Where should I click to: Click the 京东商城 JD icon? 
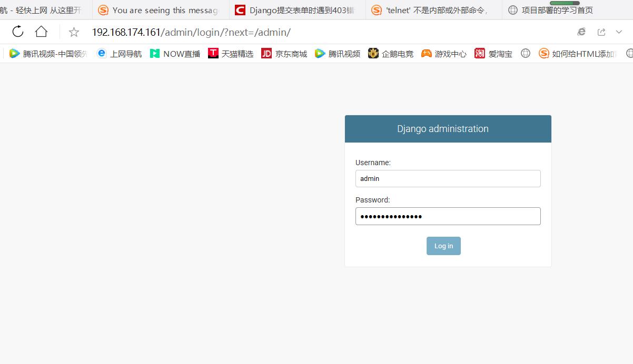pyautogui.click(x=266, y=53)
